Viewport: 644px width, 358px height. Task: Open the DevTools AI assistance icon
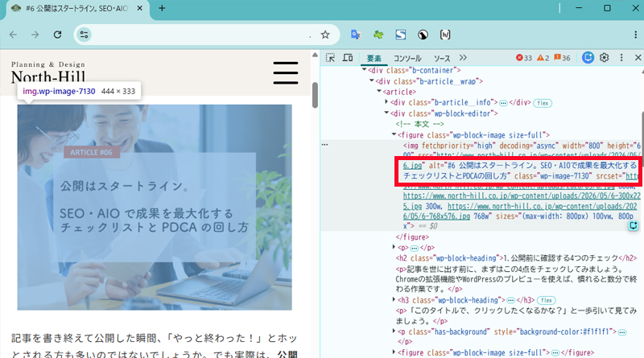[x=588, y=58]
